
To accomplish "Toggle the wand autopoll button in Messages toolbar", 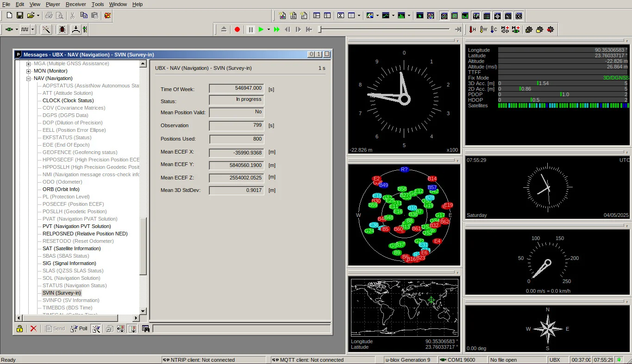I will click(x=96, y=328).
